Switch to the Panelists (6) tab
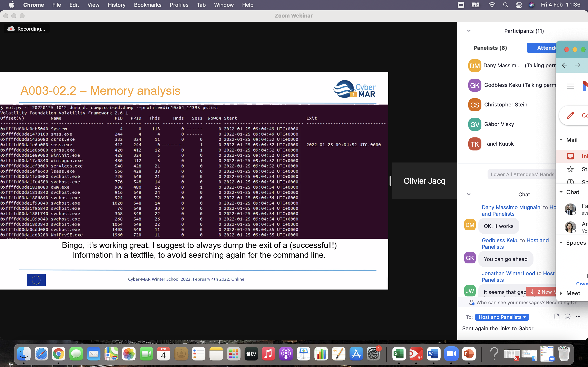This screenshot has height=367, width=588. (x=490, y=48)
